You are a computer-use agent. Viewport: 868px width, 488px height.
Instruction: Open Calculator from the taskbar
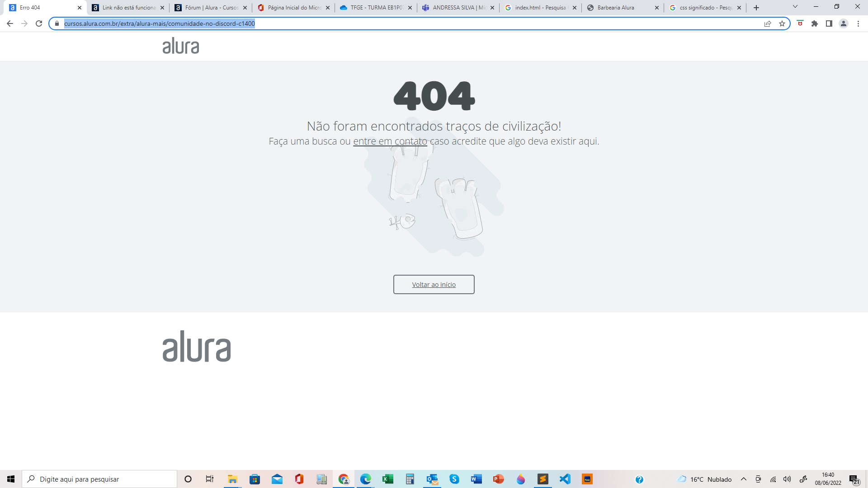point(410,479)
